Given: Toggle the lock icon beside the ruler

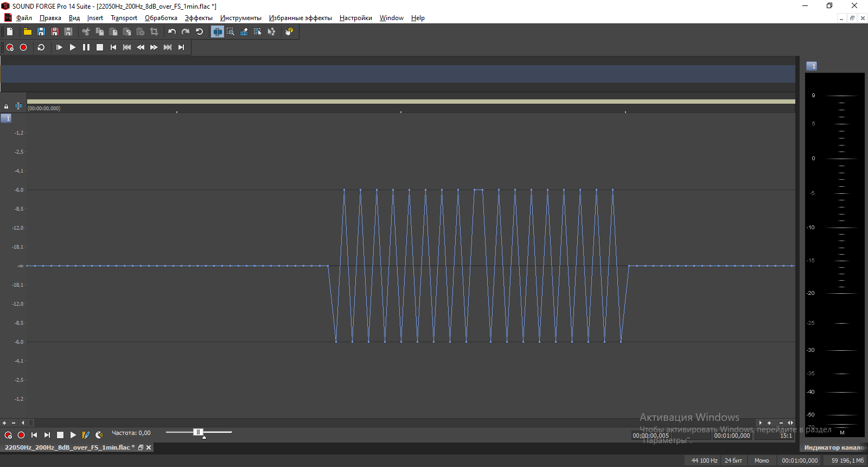Looking at the screenshot, I should pyautogui.click(x=7, y=106).
